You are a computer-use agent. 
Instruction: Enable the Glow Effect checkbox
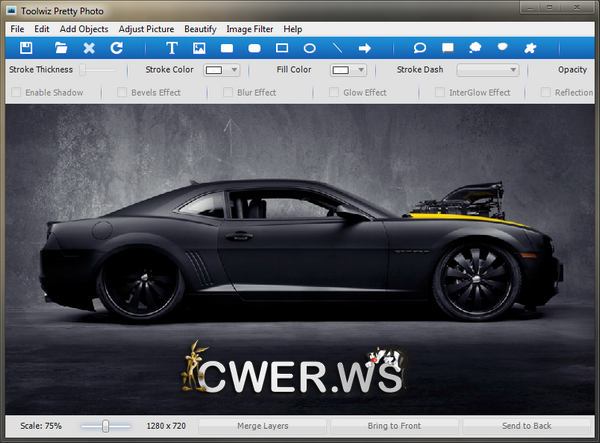pyautogui.click(x=334, y=93)
